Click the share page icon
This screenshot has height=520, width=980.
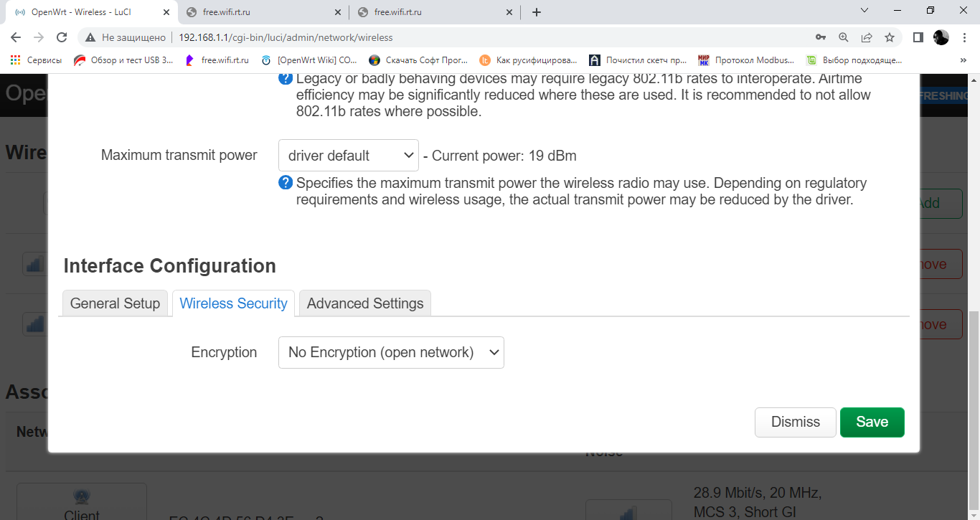click(x=867, y=37)
